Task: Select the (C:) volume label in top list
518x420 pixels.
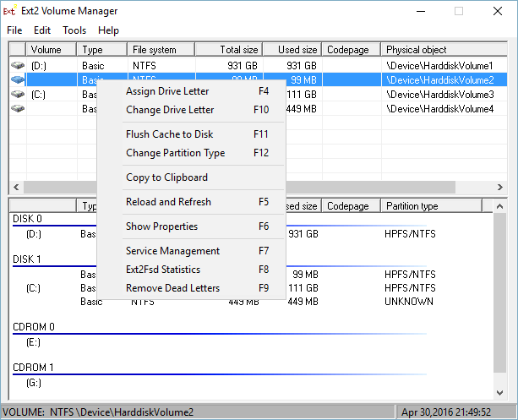Action: (38, 95)
